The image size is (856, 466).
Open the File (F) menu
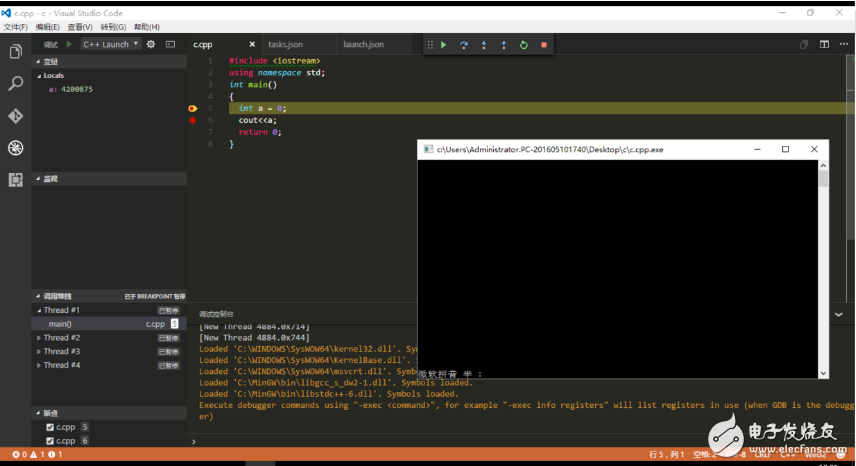tap(16, 27)
